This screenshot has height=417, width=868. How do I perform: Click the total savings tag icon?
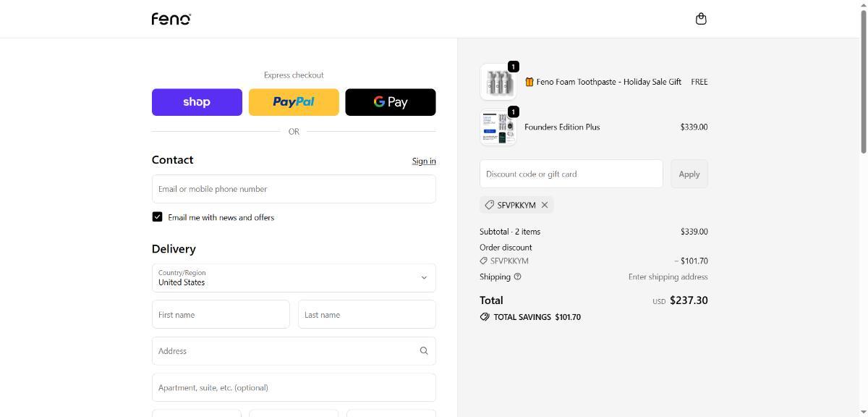(x=485, y=317)
